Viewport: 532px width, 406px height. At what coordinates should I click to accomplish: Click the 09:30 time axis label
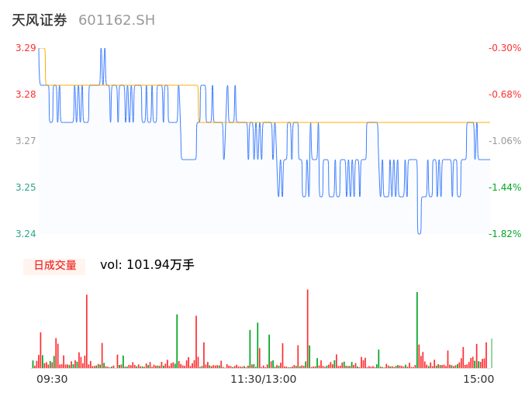pos(52,379)
